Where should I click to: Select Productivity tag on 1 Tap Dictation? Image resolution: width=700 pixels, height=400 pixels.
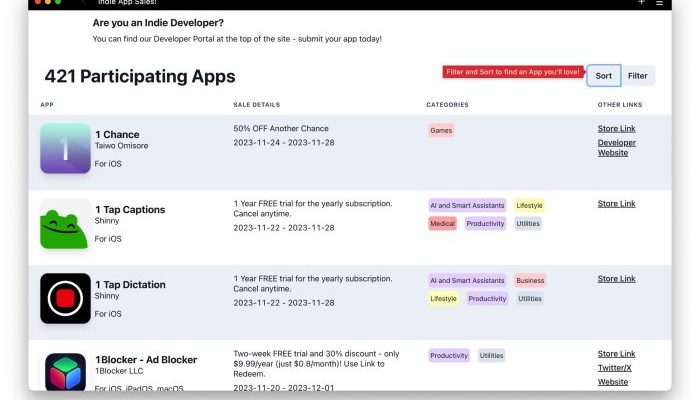(487, 298)
